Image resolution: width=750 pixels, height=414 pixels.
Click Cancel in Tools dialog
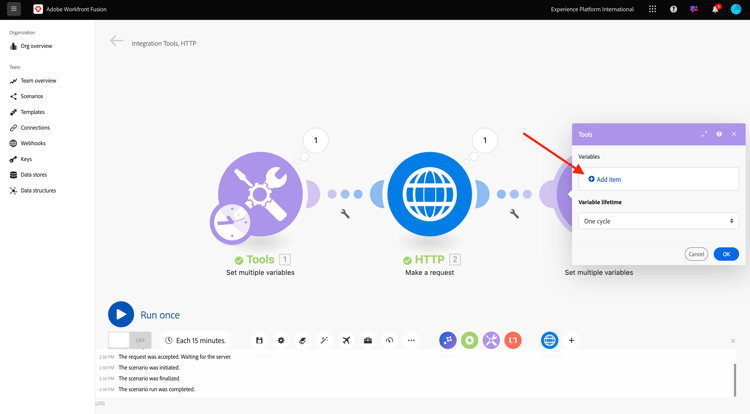coord(696,254)
